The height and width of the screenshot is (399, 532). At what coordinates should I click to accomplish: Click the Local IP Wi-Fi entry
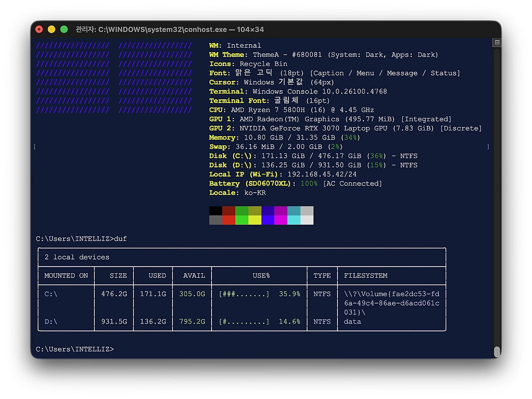(283, 174)
